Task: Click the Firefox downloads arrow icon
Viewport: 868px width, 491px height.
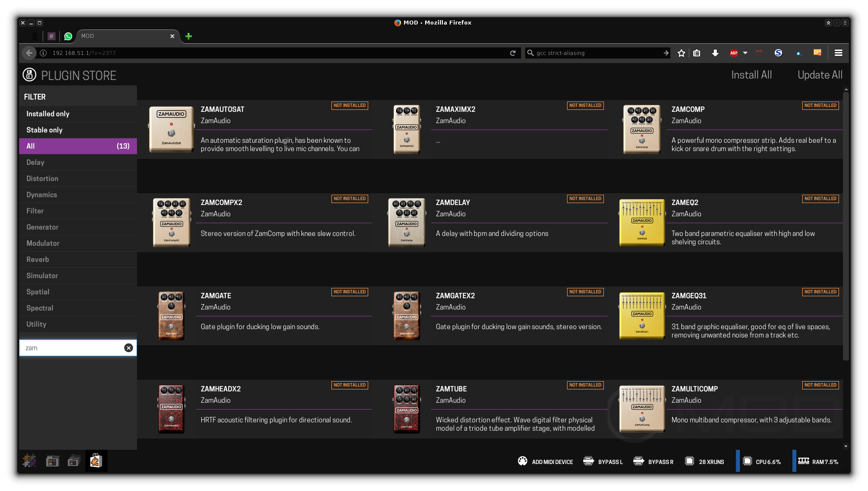Action: [715, 53]
